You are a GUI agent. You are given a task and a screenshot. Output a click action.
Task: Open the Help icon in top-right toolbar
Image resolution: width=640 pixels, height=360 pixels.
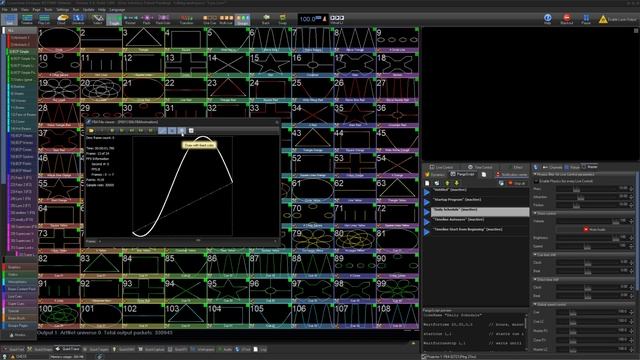[548, 19]
